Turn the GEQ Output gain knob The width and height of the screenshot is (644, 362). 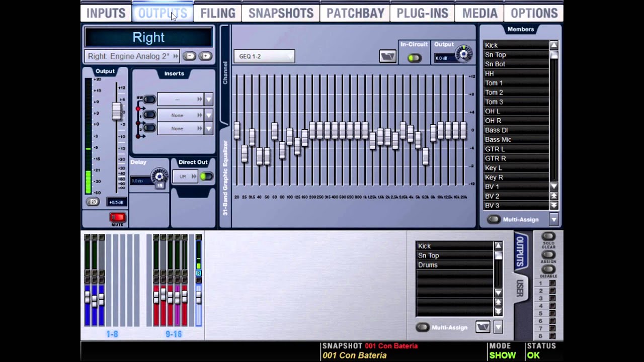(463, 54)
